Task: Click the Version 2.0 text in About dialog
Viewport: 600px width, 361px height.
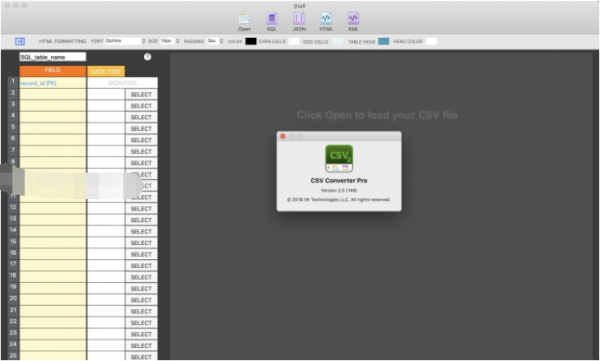Action: click(x=339, y=191)
